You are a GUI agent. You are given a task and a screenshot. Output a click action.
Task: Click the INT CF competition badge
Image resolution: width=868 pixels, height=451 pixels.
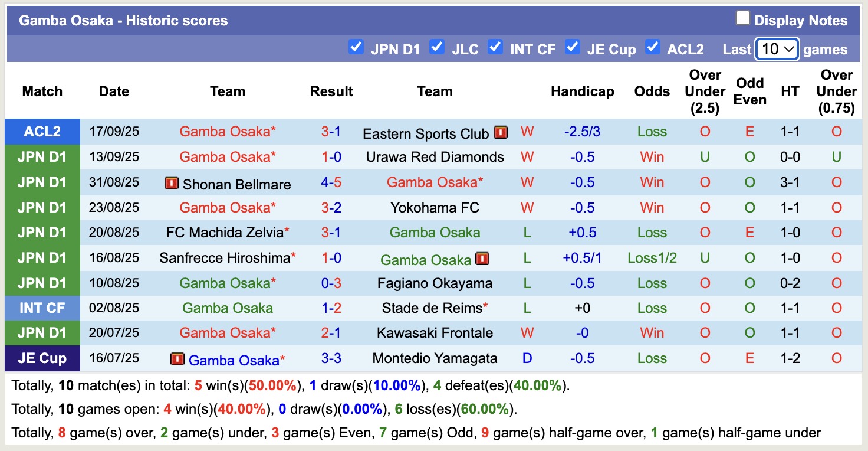tap(42, 308)
